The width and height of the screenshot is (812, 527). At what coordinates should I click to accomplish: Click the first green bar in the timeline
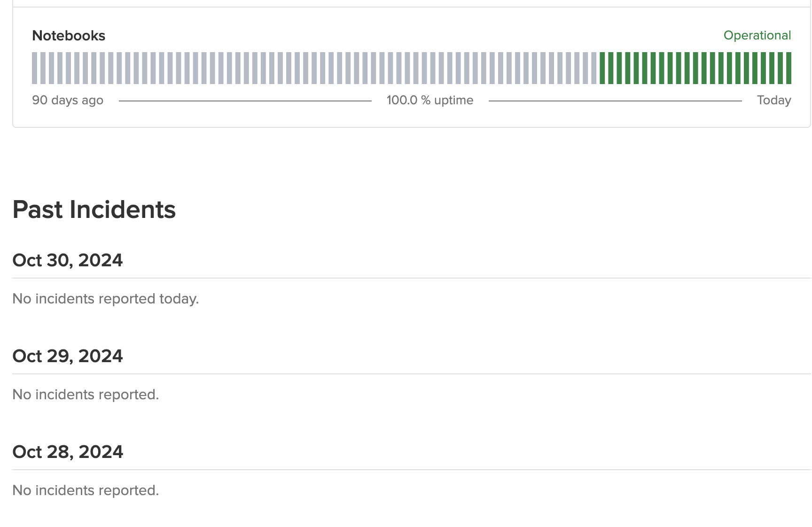604,68
